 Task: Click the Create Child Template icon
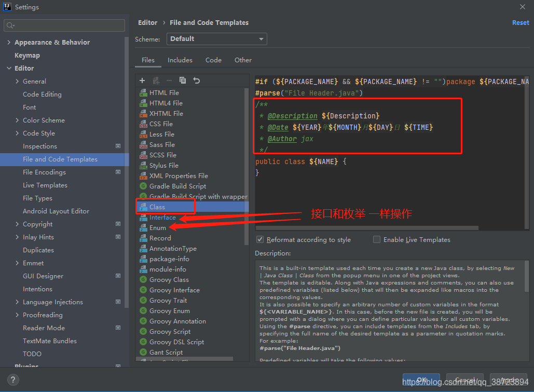pyautogui.click(x=156, y=80)
